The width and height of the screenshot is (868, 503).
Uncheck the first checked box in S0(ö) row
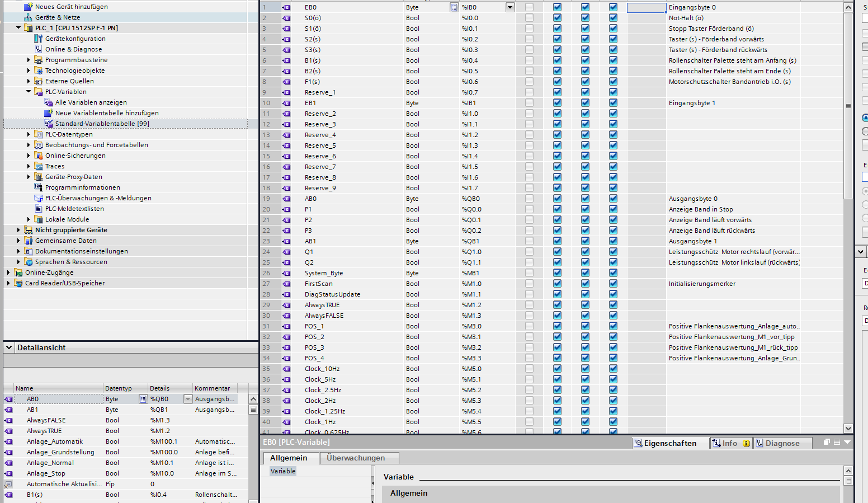tap(557, 18)
